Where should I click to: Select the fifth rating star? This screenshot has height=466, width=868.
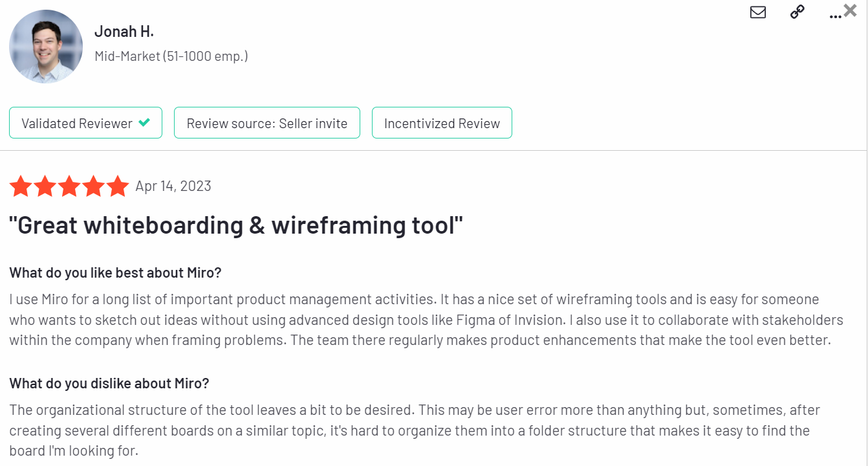pyautogui.click(x=118, y=186)
